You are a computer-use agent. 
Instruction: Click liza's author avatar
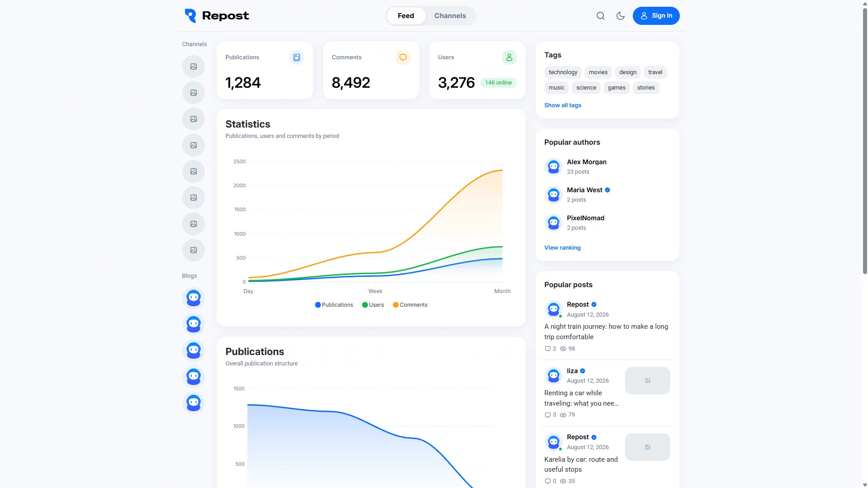point(553,376)
